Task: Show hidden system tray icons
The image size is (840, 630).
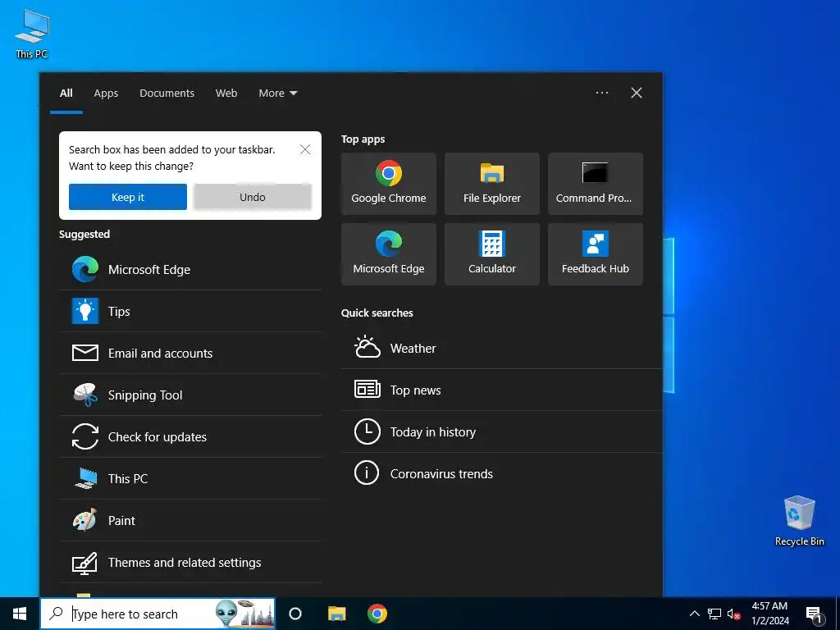Action: click(x=694, y=614)
